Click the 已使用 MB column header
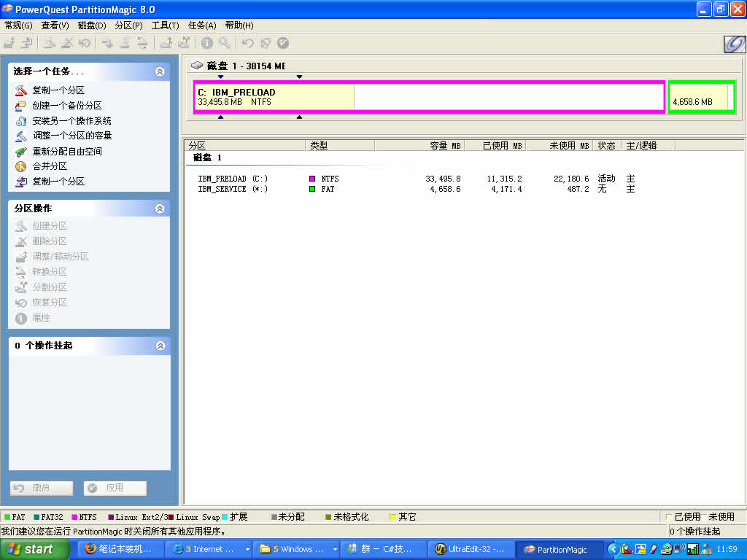This screenshot has height=560, width=747. tap(495, 146)
